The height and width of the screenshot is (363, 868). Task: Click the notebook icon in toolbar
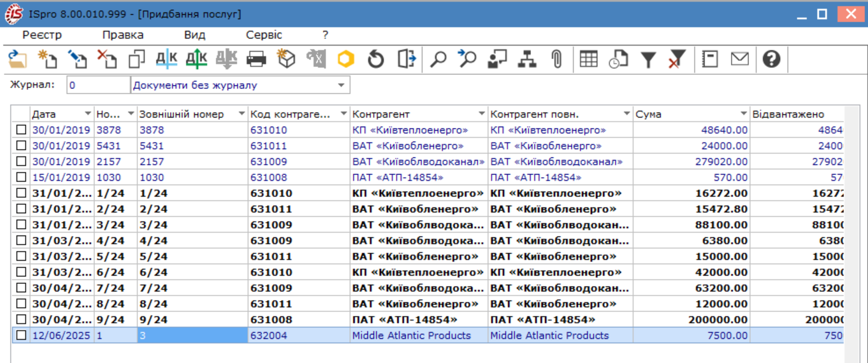[x=710, y=59]
